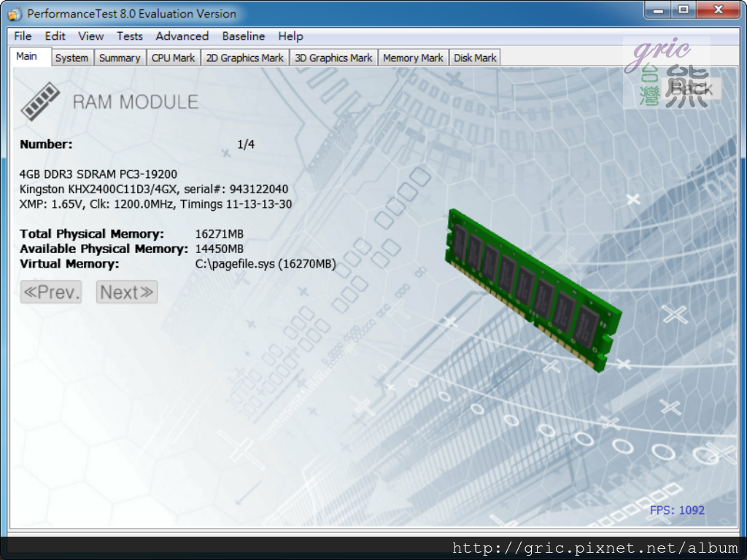Open the Edit menu
Screen dimensions: 747x560
tap(55, 36)
